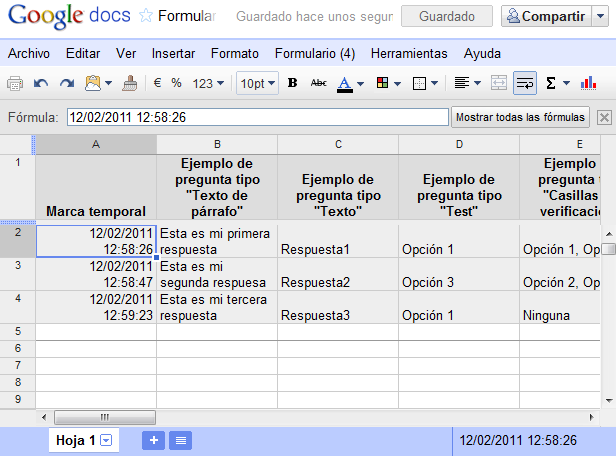The width and height of the screenshot is (616, 456).
Task: Click the text color A icon
Action: pos(345,84)
